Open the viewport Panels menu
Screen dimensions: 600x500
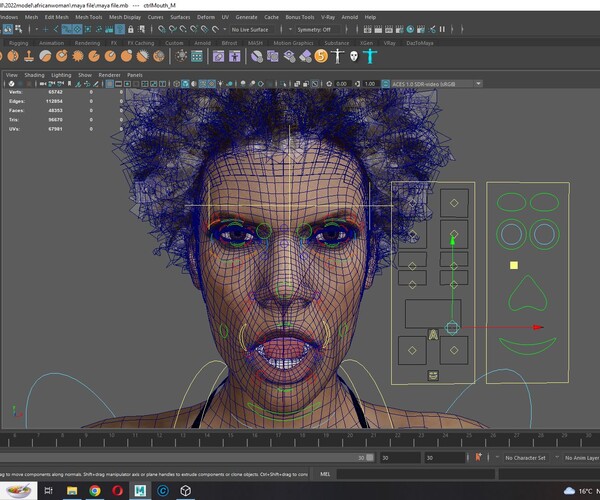coord(135,75)
